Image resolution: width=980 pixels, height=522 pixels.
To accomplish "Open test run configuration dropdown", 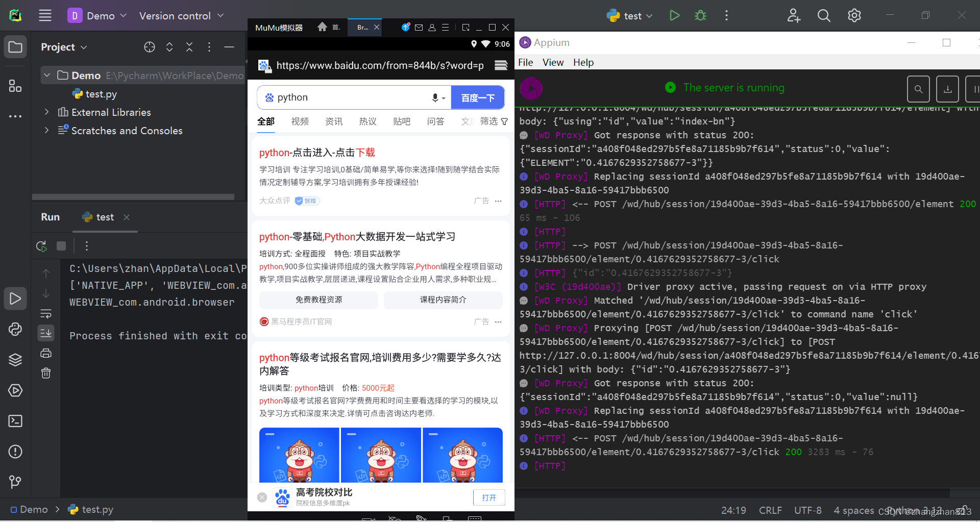I will (630, 15).
